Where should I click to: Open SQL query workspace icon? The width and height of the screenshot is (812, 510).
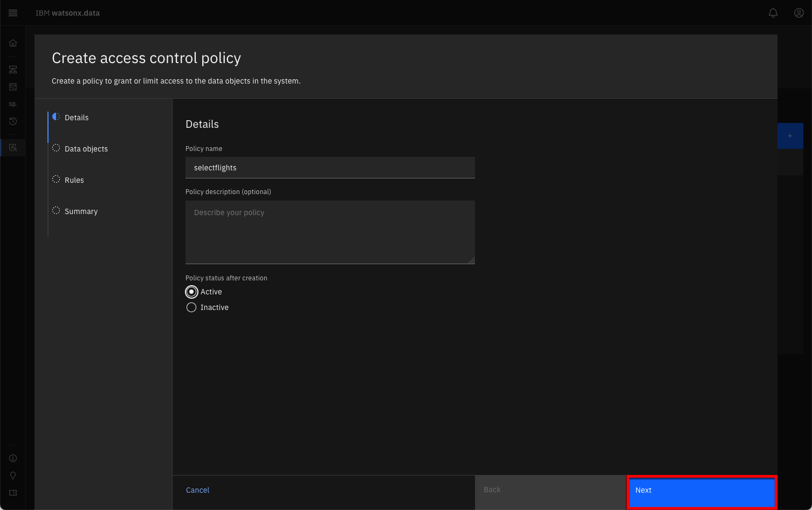point(13,104)
